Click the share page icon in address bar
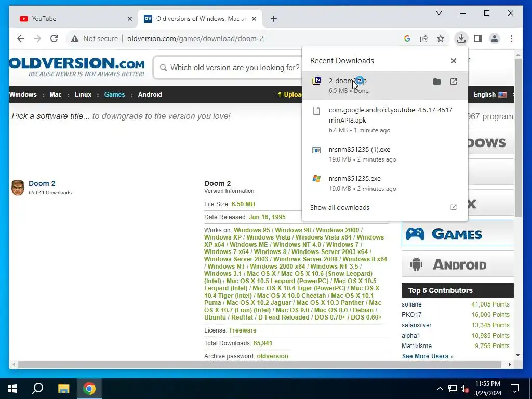This screenshot has width=532, height=399. click(424, 38)
